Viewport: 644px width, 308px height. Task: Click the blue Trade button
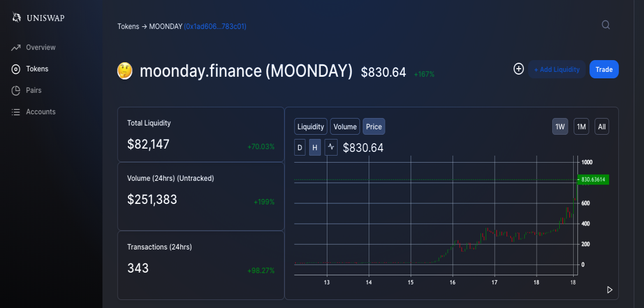[604, 69]
